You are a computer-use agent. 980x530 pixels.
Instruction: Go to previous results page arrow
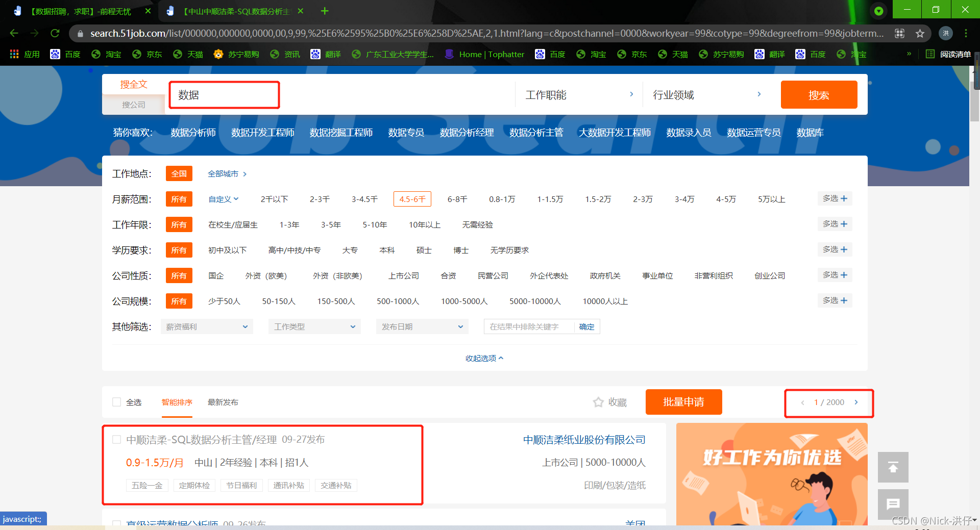(802, 402)
